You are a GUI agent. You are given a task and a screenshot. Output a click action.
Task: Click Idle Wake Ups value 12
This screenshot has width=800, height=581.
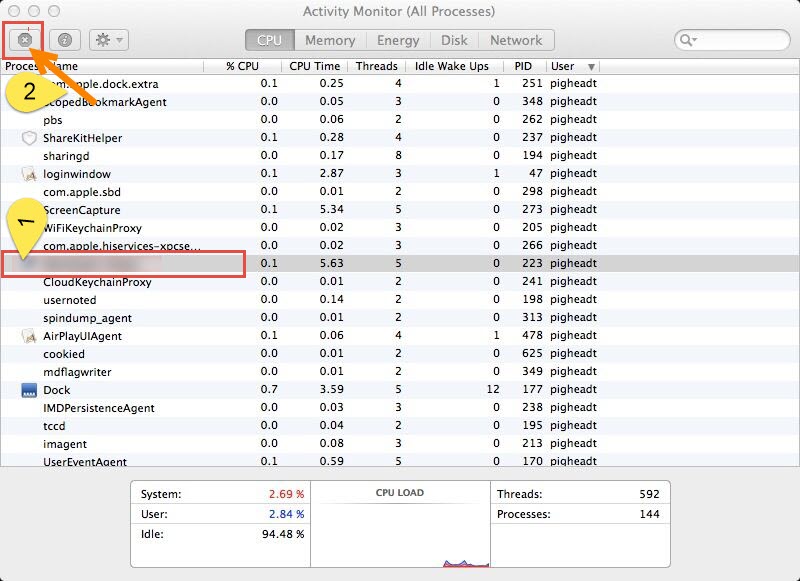click(x=493, y=389)
